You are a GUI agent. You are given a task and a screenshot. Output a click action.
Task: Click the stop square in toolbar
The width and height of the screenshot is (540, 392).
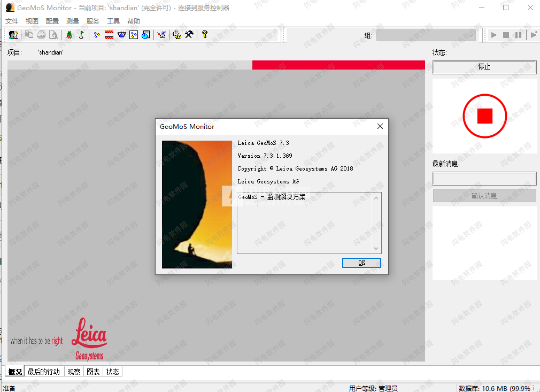click(506, 35)
